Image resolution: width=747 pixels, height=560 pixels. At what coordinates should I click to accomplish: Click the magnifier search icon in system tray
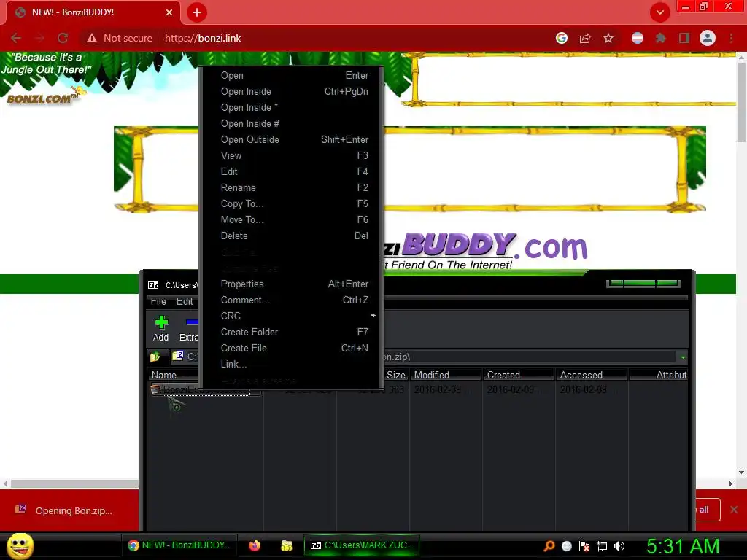click(x=549, y=546)
